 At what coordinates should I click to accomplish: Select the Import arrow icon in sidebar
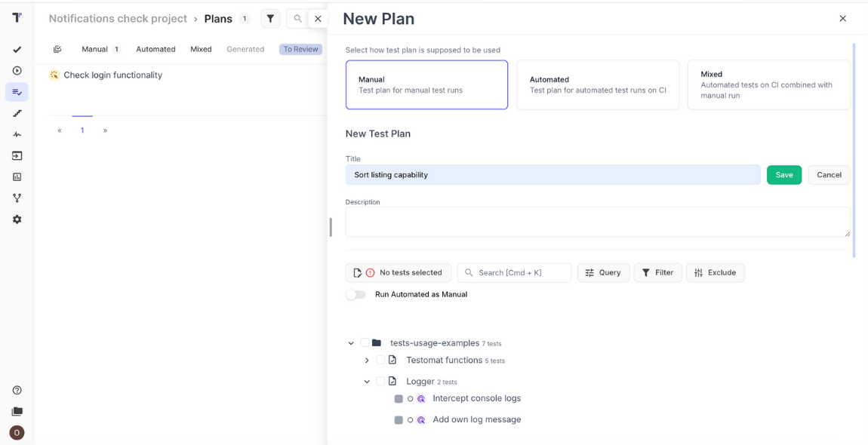coord(17,155)
